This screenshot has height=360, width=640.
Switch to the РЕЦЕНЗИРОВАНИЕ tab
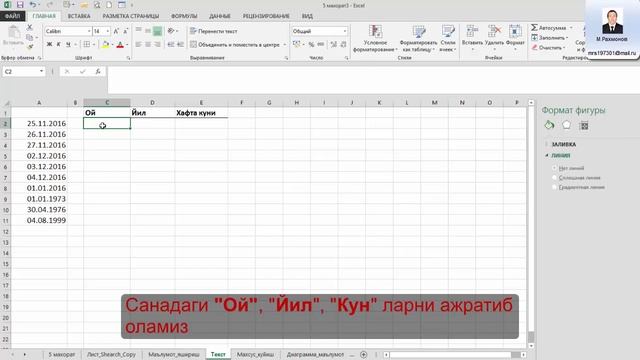tap(266, 16)
